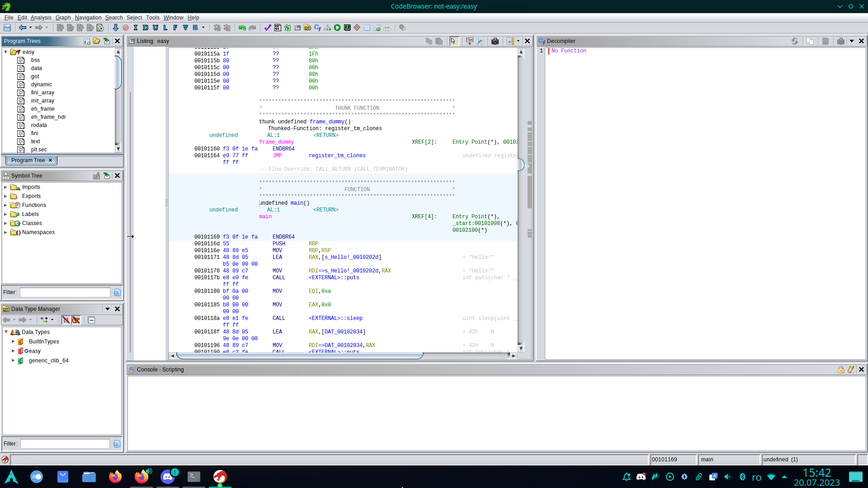Screen dimensions: 868x488
Task: Toggle the Listing mouse hover mode
Action: click(454, 41)
